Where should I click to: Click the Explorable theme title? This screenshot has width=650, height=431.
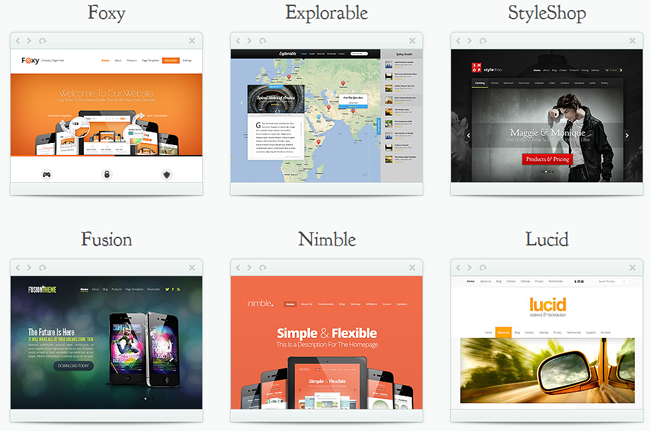tap(327, 13)
